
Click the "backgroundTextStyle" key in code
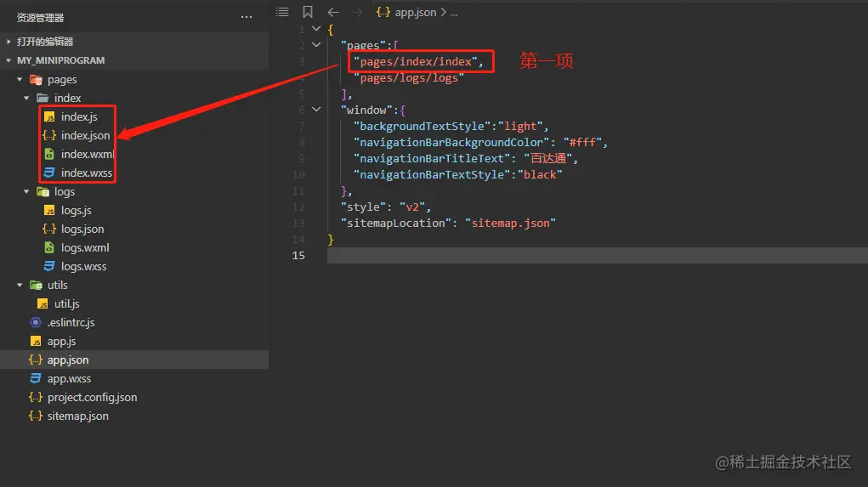(x=423, y=126)
